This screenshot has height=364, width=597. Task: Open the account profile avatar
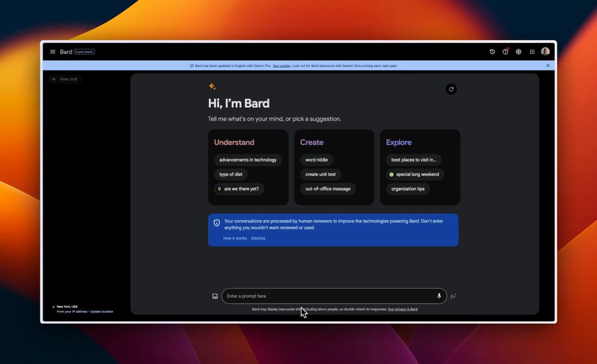coord(545,52)
